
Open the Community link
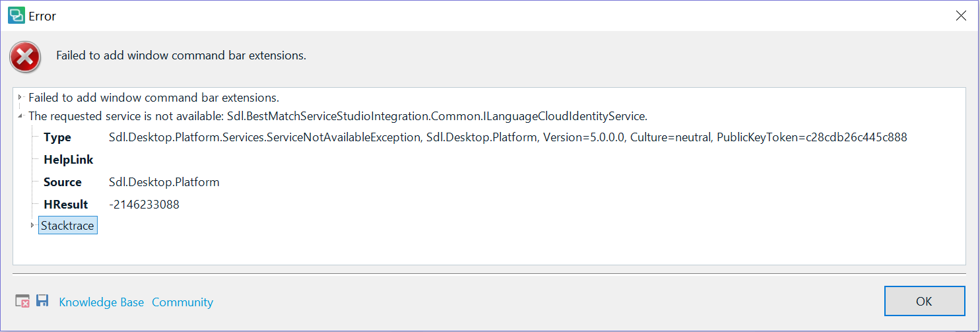click(183, 302)
